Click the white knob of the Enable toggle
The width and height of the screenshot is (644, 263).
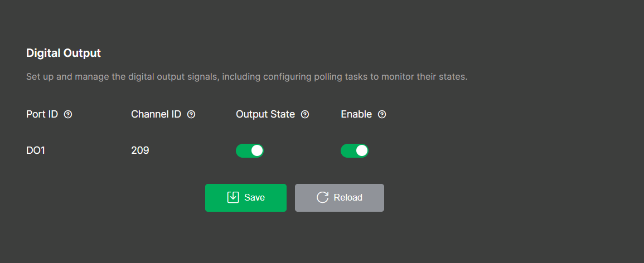tap(361, 150)
